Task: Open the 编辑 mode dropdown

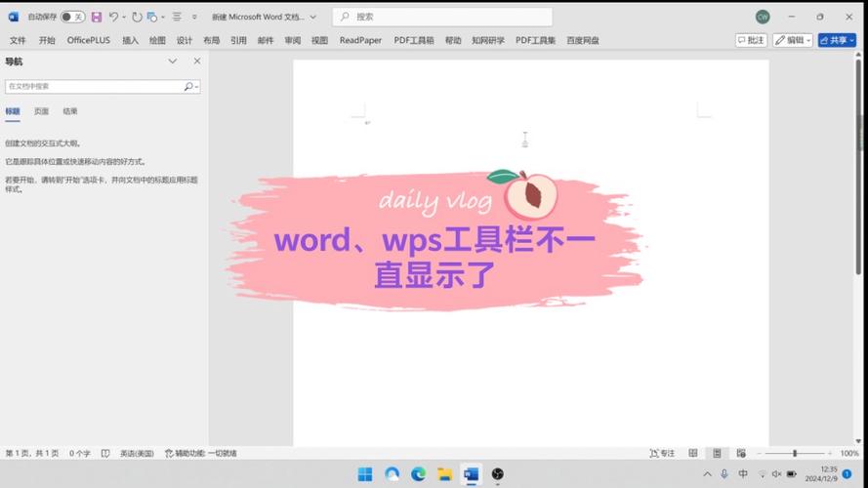Action: tap(793, 40)
